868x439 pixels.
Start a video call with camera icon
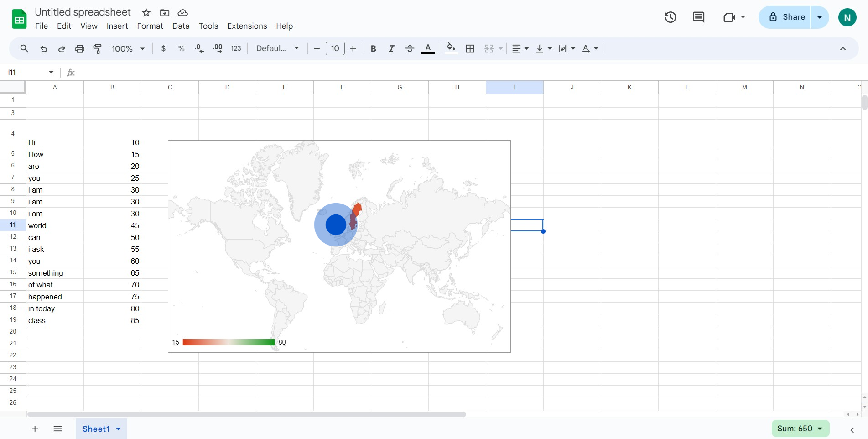pyautogui.click(x=729, y=17)
